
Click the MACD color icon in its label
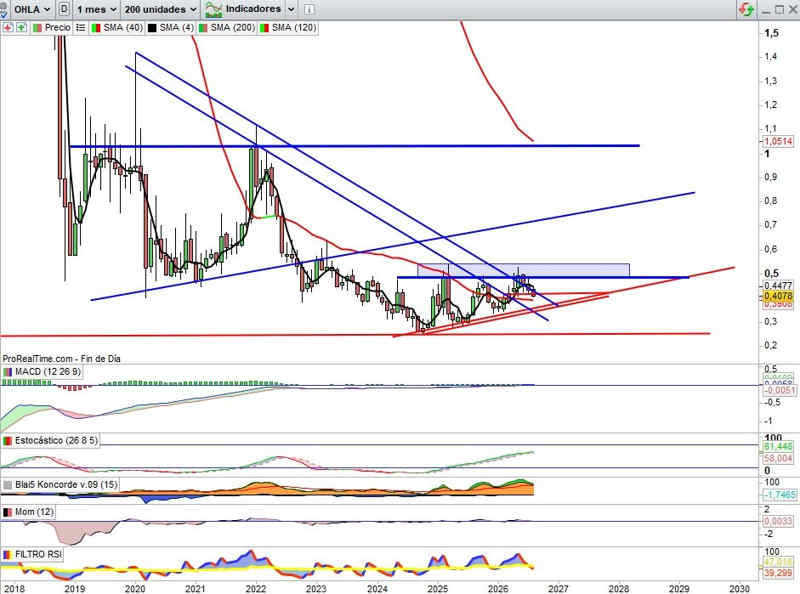tap(8, 372)
